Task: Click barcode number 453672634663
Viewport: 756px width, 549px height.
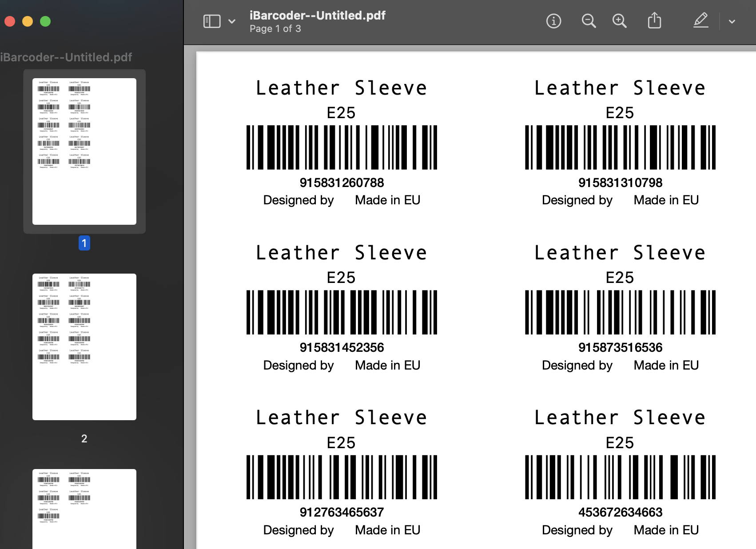Action: [x=620, y=512]
